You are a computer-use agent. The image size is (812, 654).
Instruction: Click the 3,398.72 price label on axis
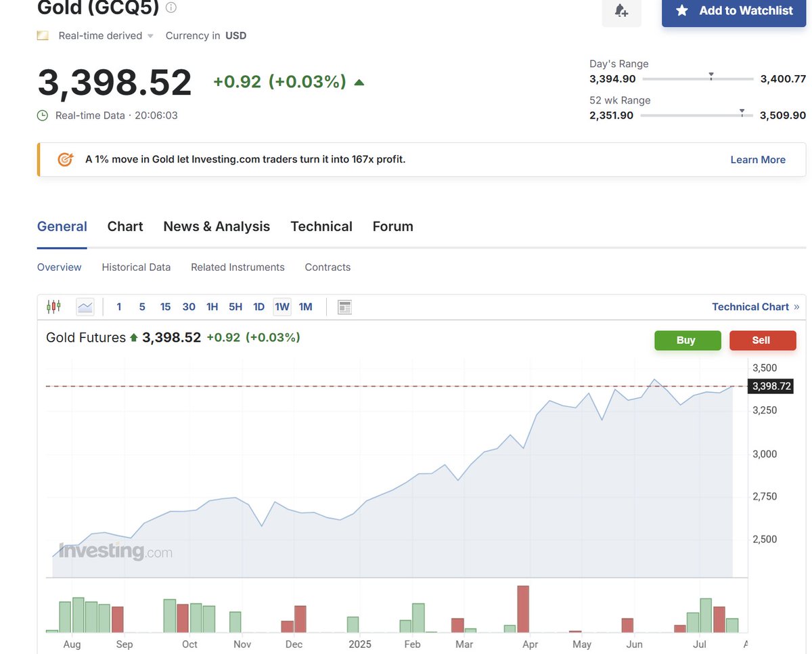770,387
